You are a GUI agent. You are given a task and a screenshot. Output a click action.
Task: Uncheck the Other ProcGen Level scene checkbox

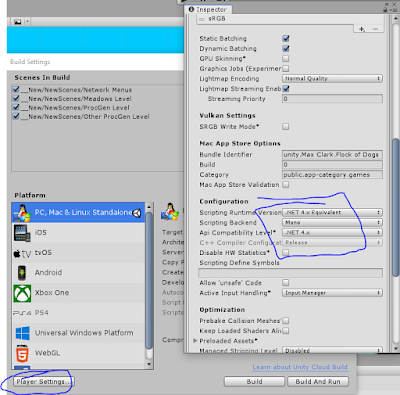pyautogui.click(x=16, y=116)
